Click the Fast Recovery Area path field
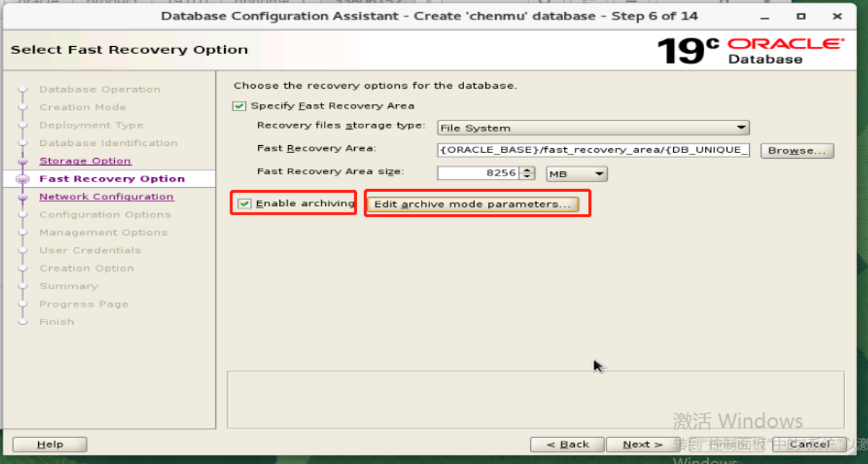Viewport: 868px width, 464px height. 593,150
